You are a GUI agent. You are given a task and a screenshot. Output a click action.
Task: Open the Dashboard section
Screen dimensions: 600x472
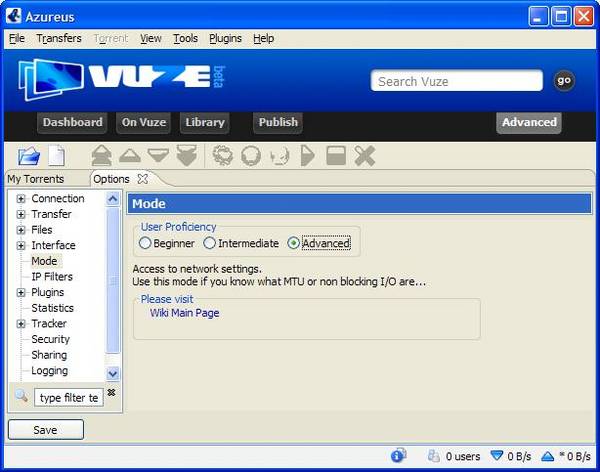[72, 122]
